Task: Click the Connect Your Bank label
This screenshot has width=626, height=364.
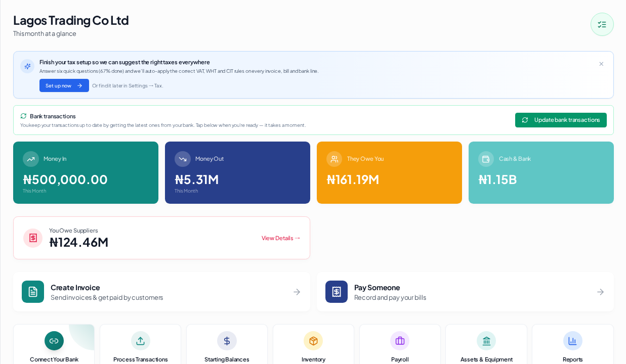Action: tap(54, 359)
